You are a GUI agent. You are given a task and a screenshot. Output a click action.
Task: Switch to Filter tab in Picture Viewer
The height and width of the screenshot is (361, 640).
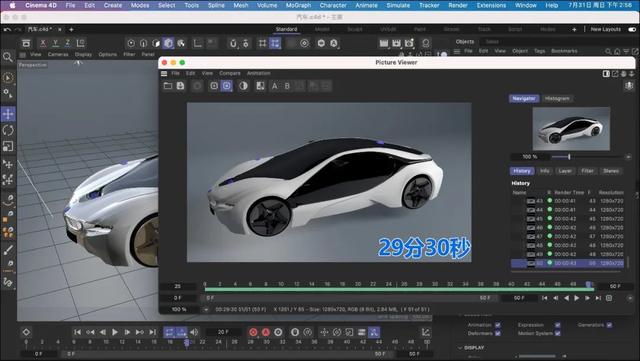point(587,171)
